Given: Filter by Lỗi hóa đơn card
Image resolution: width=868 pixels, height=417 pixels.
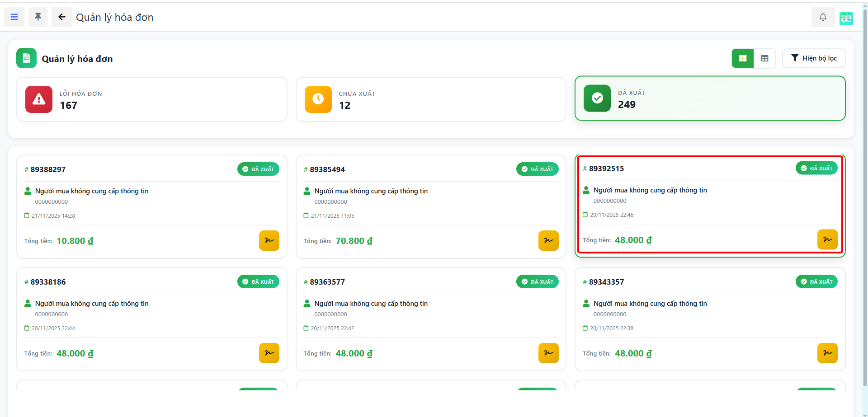Looking at the screenshot, I should click(152, 99).
